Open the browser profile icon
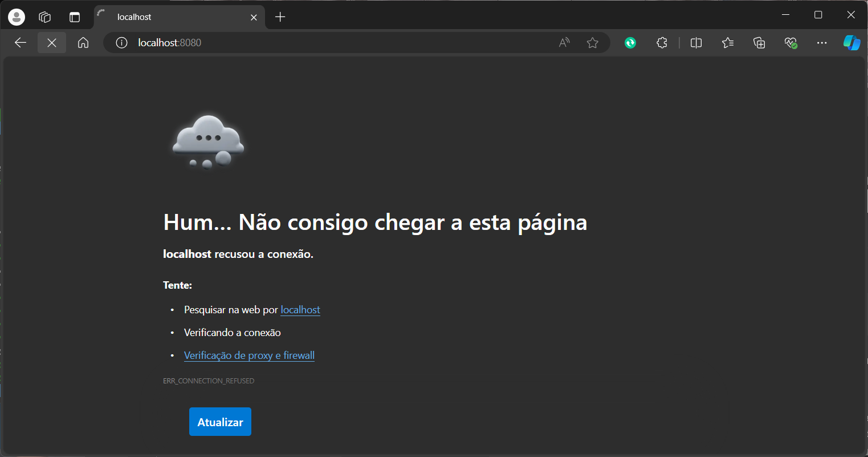Viewport: 868px width, 457px height. [17, 17]
